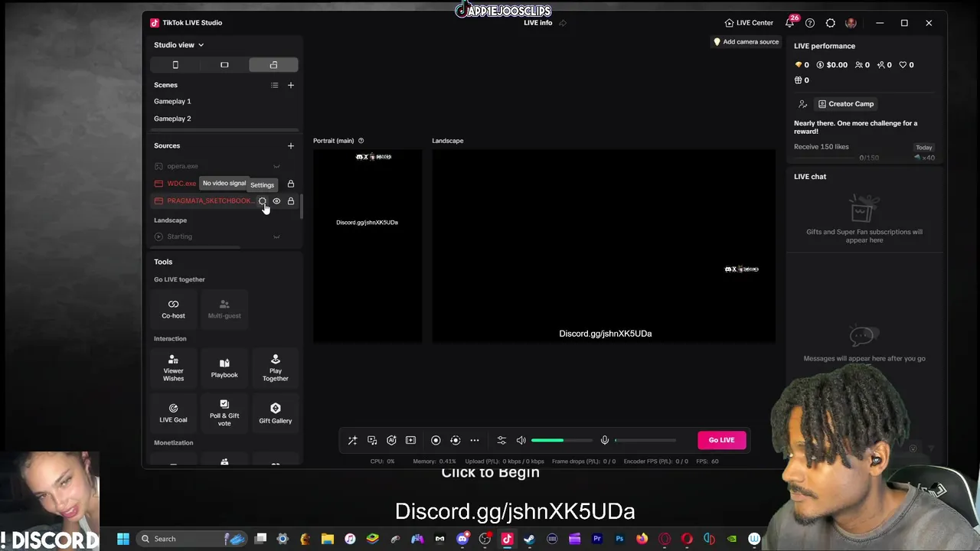Image resolution: width=980 pixels, height=551 pixels.
Task: Click the Portrait (main) info icon
Action: (x=361, y=141)
